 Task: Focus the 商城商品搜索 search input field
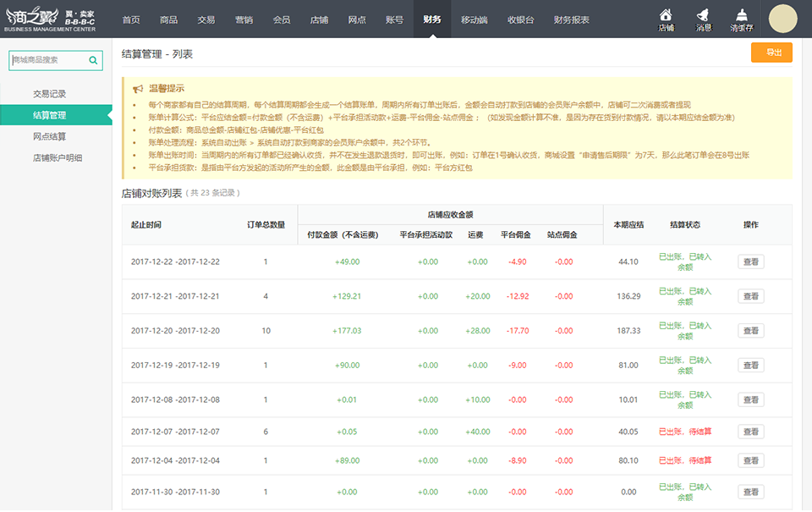(47, 60)
